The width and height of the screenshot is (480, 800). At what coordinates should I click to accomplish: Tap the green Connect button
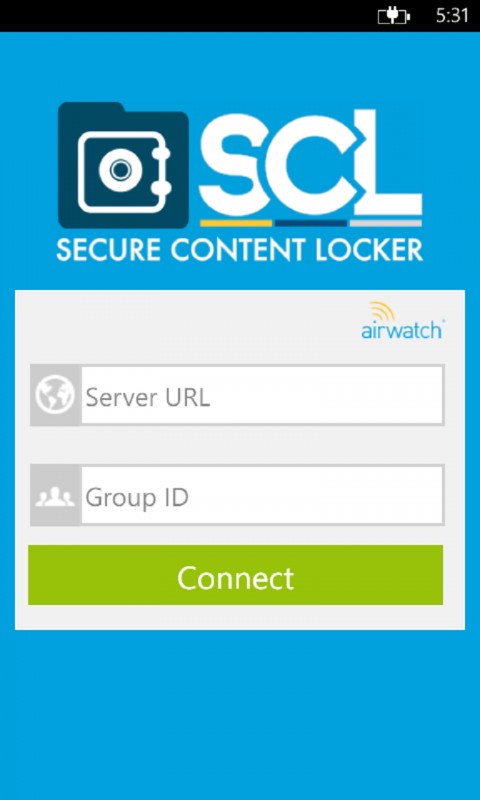(x=236, y=575)
